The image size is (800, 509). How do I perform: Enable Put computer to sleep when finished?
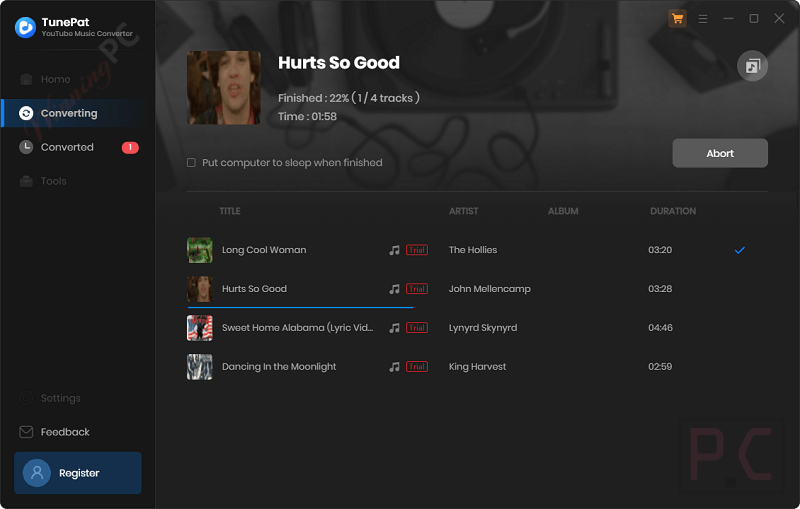[x=191, y=163]
